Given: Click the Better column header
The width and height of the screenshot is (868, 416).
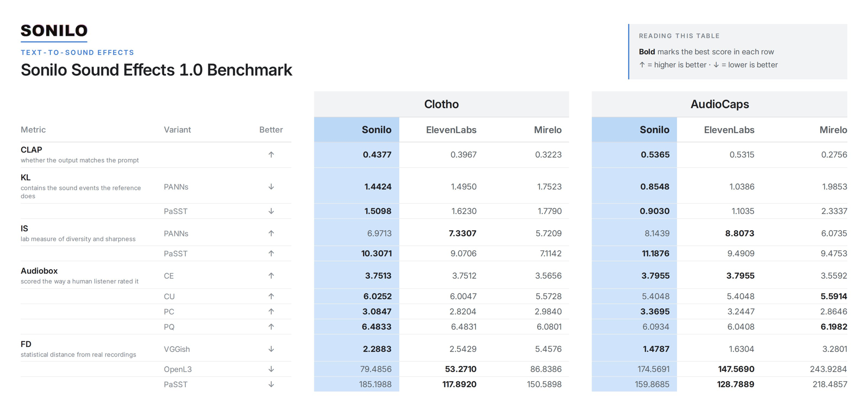Looking at the screenshot, I should point(271,130).
